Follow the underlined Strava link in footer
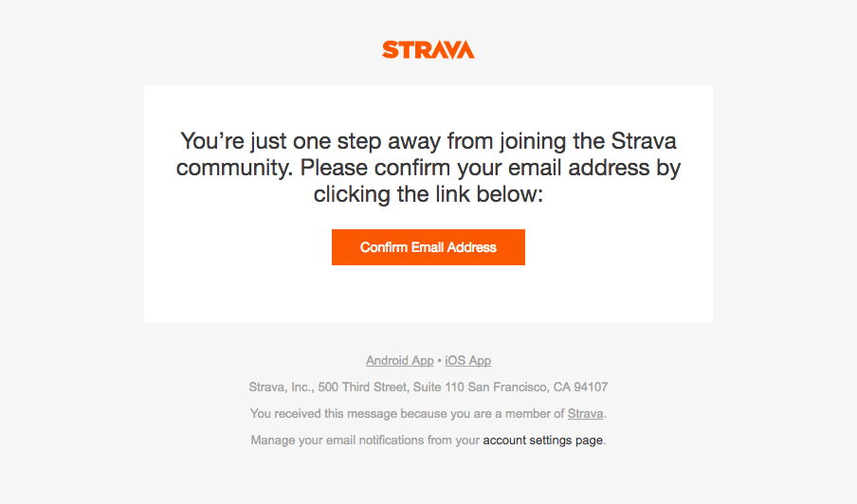 click(x=585, y=414)
